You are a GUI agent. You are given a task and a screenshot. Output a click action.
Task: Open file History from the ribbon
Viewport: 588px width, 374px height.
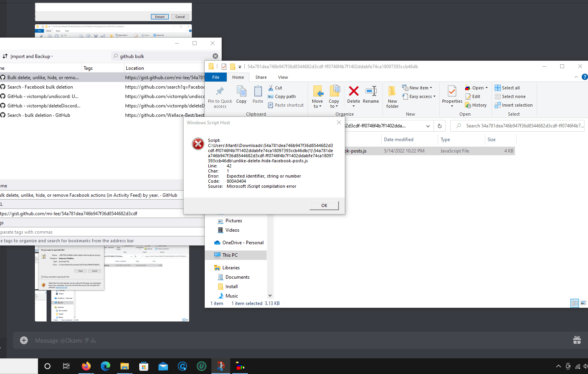(476, 105)
